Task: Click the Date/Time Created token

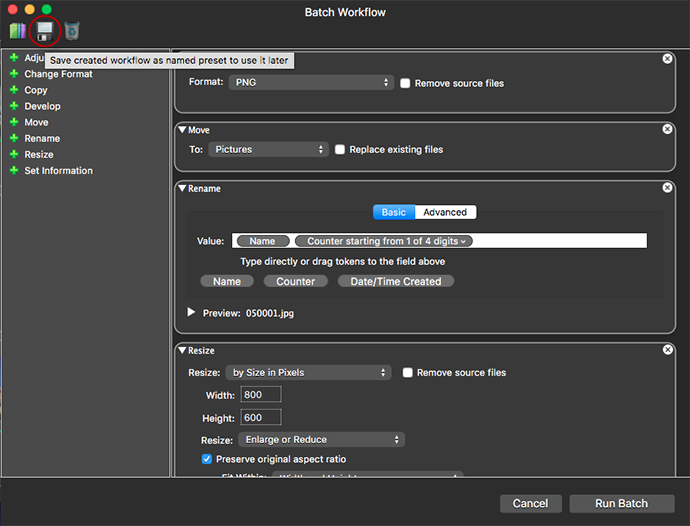Action: 396,281
